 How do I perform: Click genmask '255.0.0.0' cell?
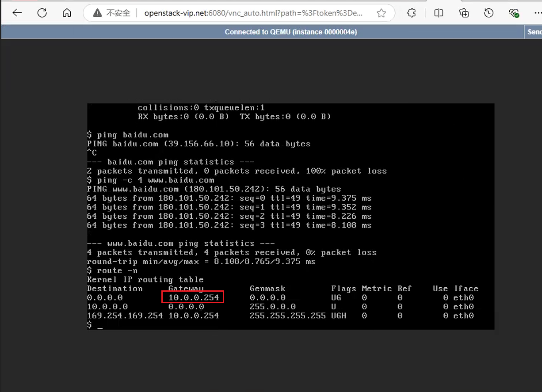point(273,307)
